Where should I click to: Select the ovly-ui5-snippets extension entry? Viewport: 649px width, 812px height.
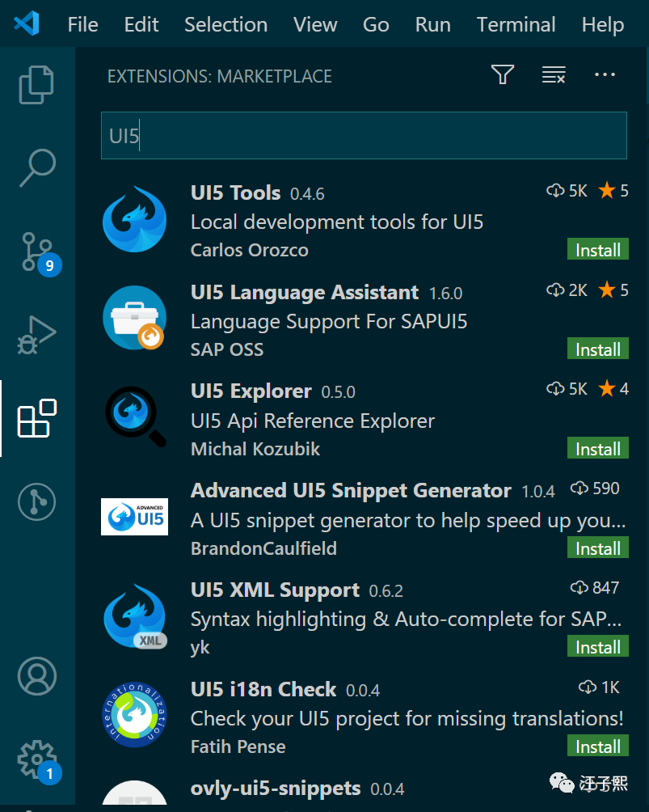coord(364,791)
